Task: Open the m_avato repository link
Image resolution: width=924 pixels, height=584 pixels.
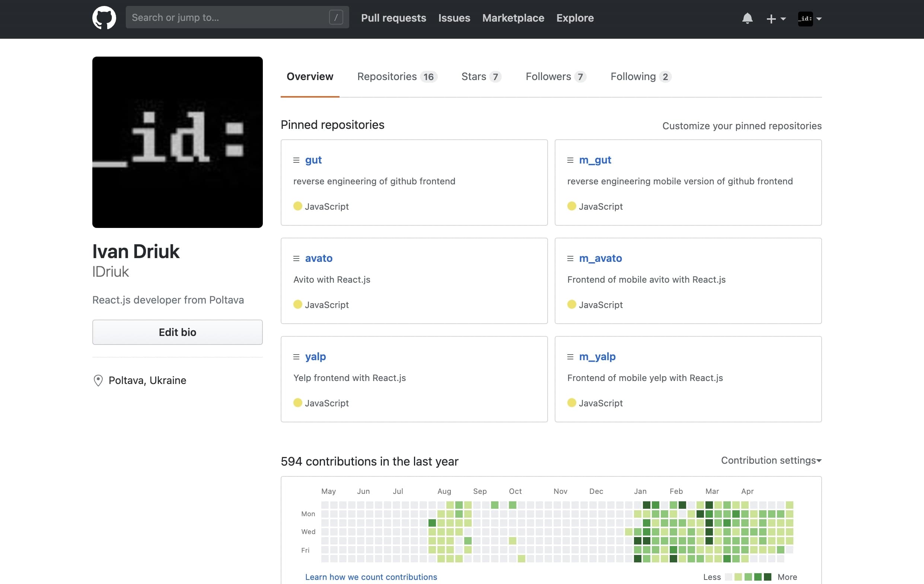Action: tap(600, 258)
